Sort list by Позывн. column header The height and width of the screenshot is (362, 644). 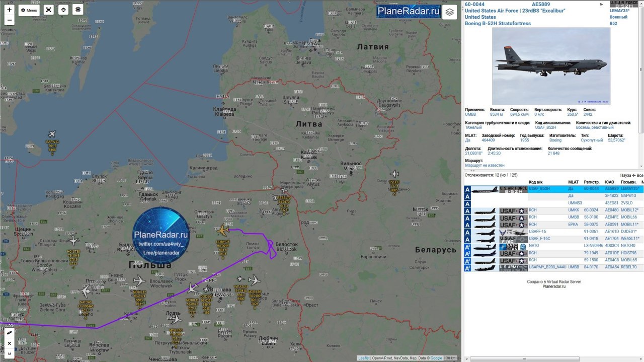point(628,182)
